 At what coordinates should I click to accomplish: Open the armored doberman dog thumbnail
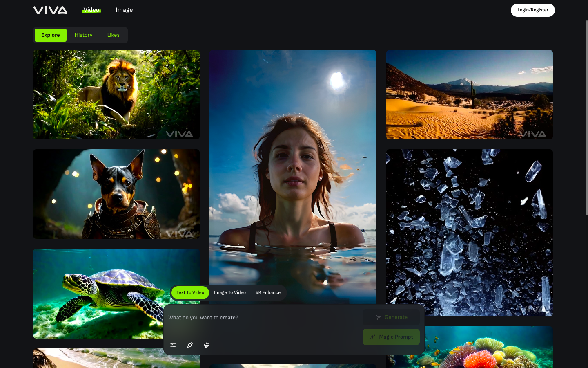tap(116, 194)
